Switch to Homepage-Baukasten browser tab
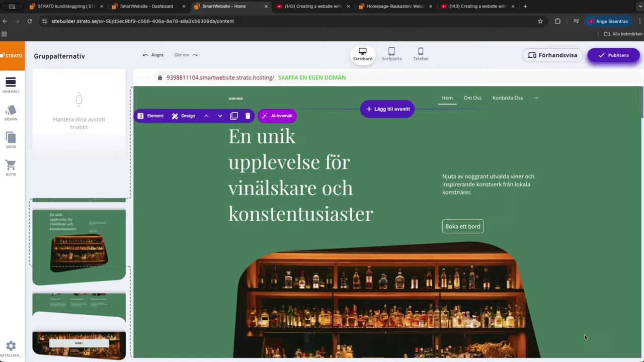Viewport: 644px width, 362px height. coord(395,7)
